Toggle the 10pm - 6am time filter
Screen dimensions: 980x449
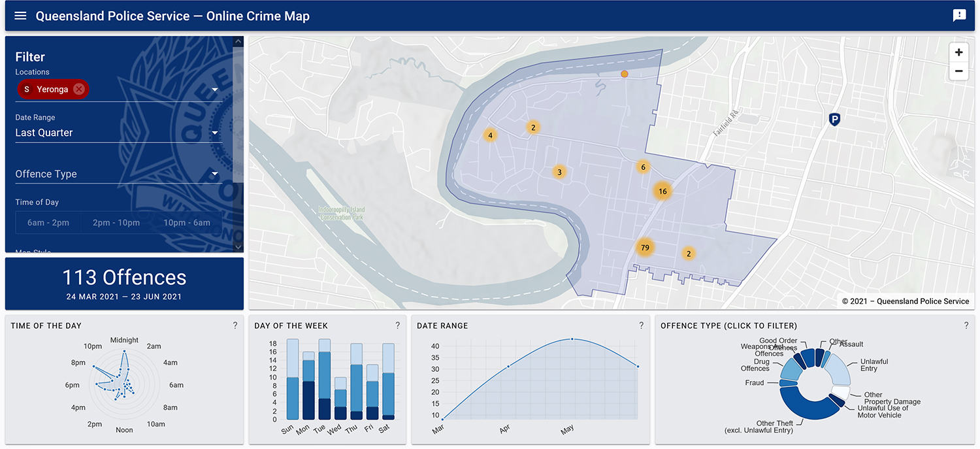[187, 223]
